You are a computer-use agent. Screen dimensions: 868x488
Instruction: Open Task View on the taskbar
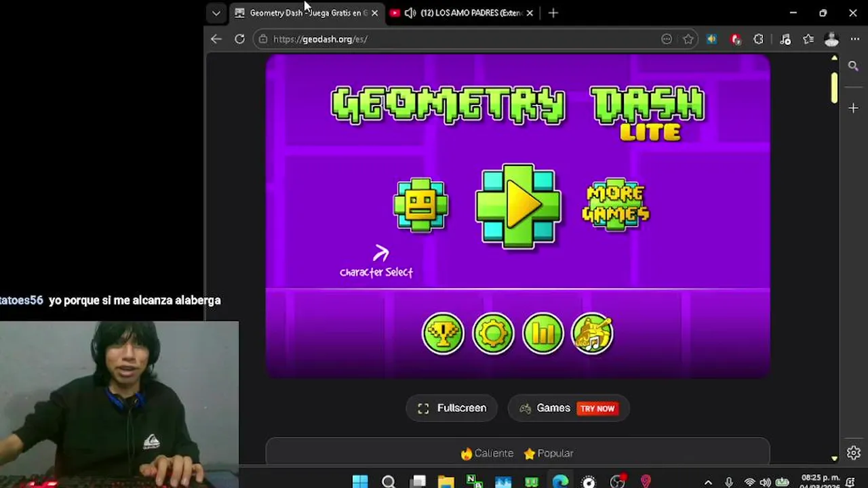[x=418, y=482]
